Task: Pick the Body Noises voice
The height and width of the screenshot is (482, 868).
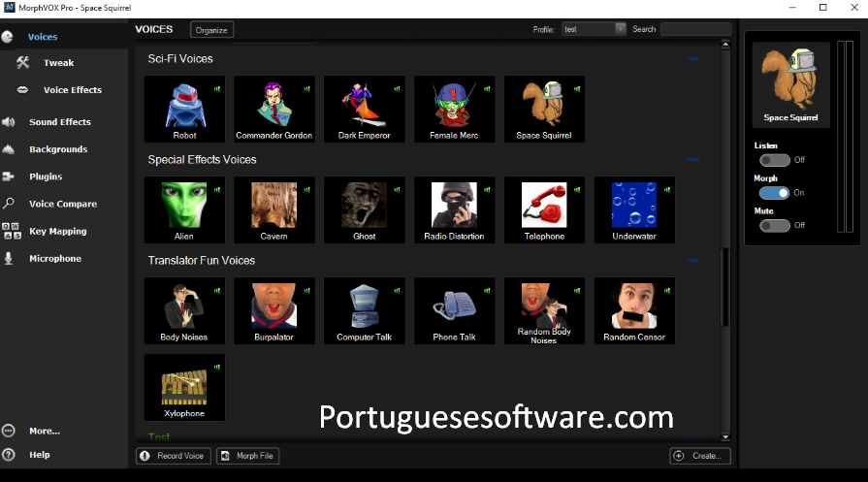Action: tap(184, 311)
